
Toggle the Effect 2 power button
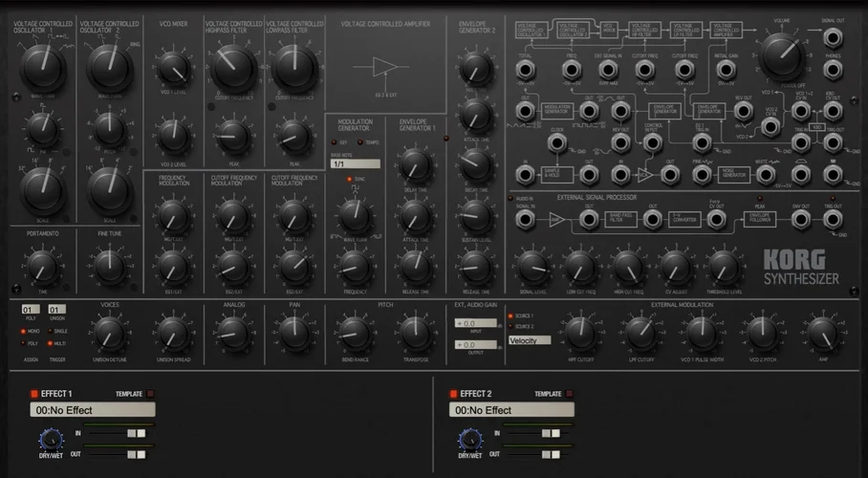point(453,393)
